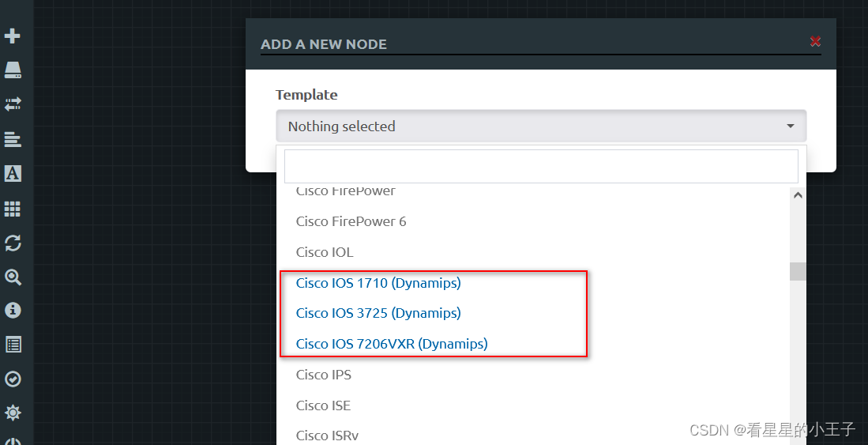Open the grid More actions icon

tap(12, 209)
